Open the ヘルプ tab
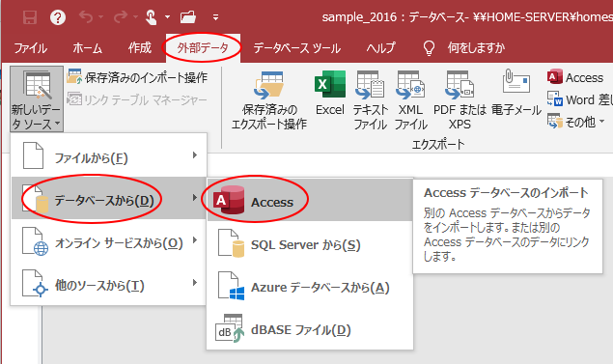Viewport: 613px width, 364px height. coord(380,47)
